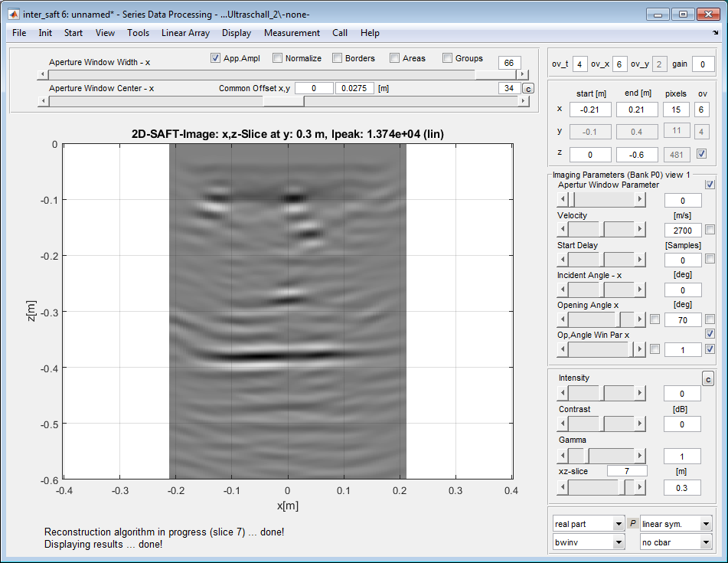
Task: Open the Init menu
Action: pos(45,33)
